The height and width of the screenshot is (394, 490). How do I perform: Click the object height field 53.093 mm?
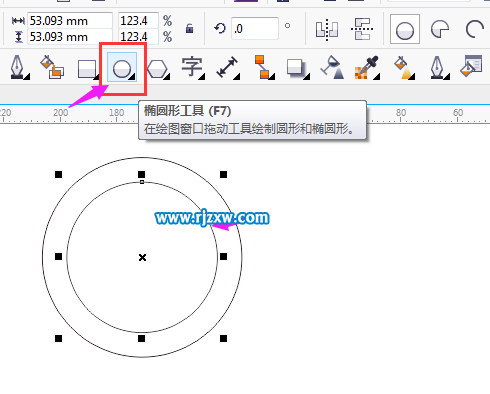click(x=70, y=36)
